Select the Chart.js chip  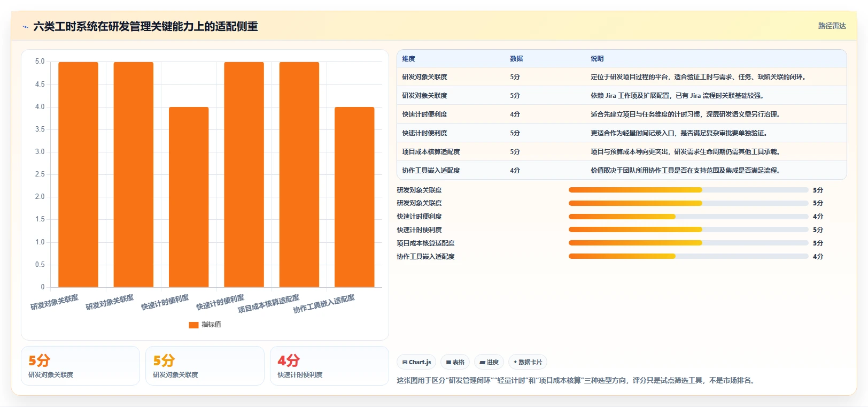pyautogui.click(x=416, y=362)
